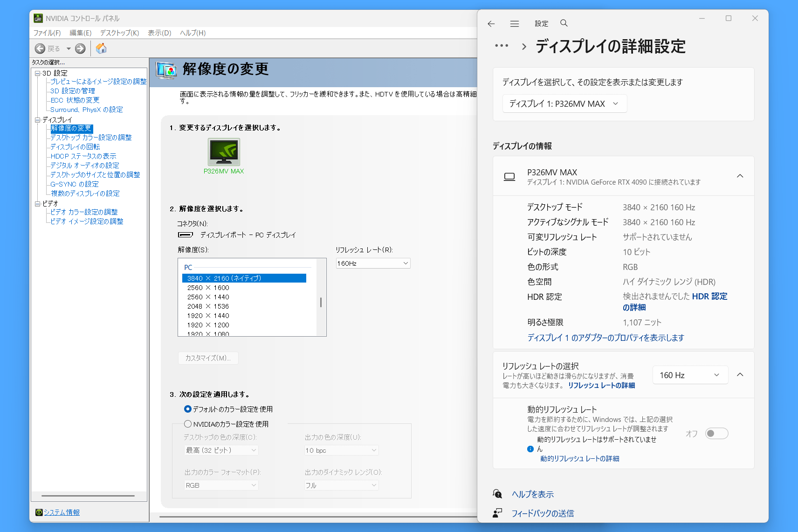Open the ヘルプ(H) menu
Image resolution: width=798 pixels, height=532 pixels.
[x=193, y=33]
